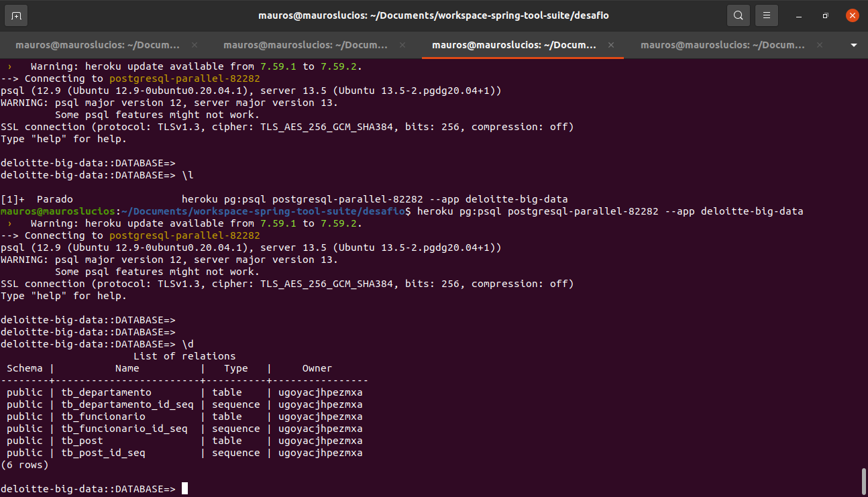Click the tb_post table name
Viewport: 868px width, 497px height.
point(83,441)
